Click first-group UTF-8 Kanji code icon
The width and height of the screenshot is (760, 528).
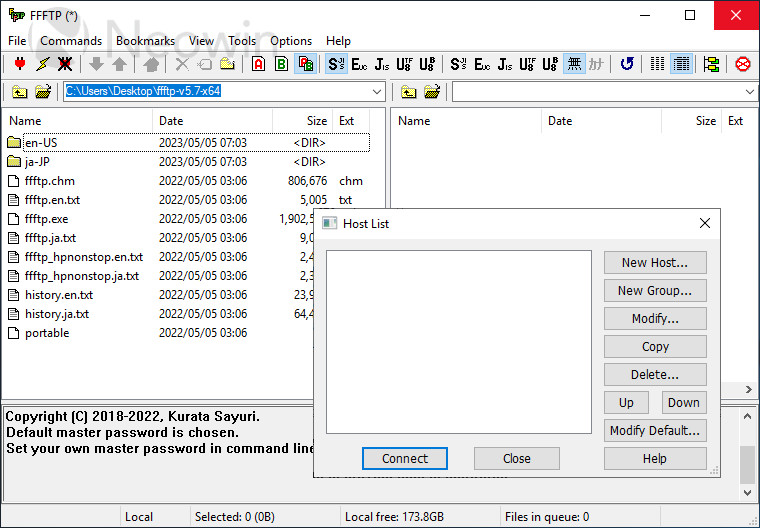pyautogui.click(x=404, y=64)
